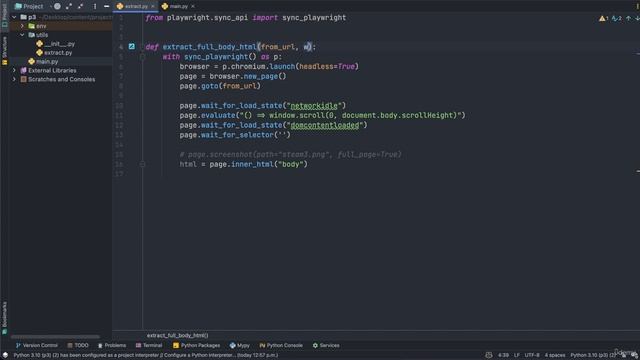Image resolution: width=640 pixels, height=360 pixels.
Task: Select __init__.py in project tree
Action: [x=56, y=44]
